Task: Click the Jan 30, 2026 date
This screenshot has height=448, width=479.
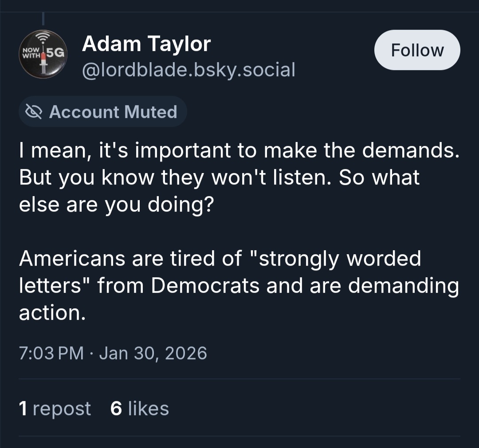Action: pos(153,353)
